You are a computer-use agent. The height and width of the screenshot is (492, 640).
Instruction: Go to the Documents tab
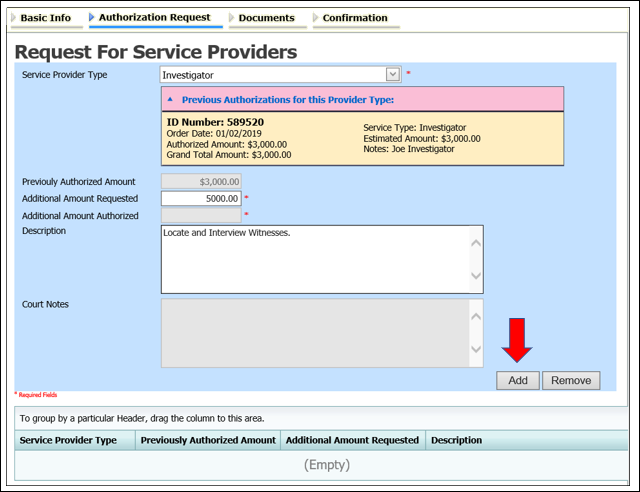pos(267,18)
